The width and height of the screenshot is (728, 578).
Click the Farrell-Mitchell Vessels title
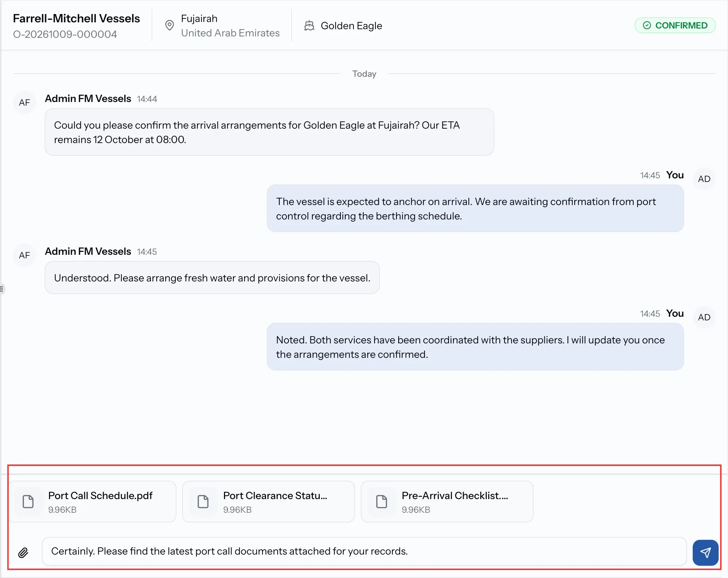click(x=77, y=18)
